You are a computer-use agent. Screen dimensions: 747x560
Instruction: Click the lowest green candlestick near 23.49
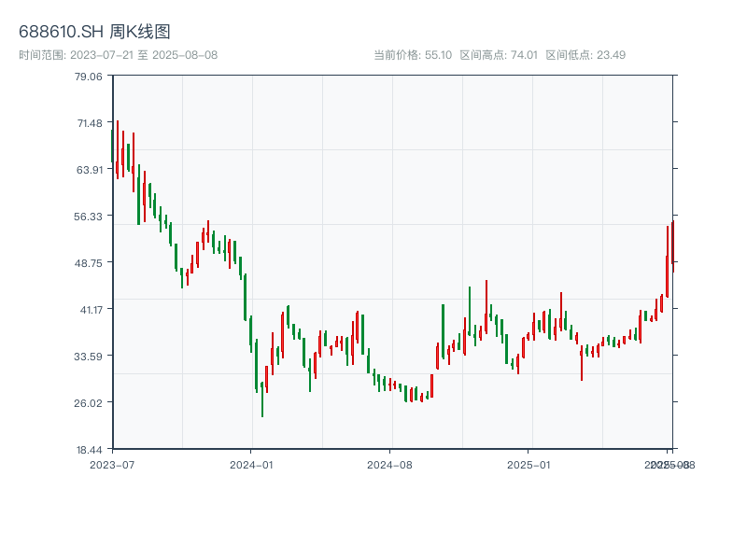[x=262, y=399]
